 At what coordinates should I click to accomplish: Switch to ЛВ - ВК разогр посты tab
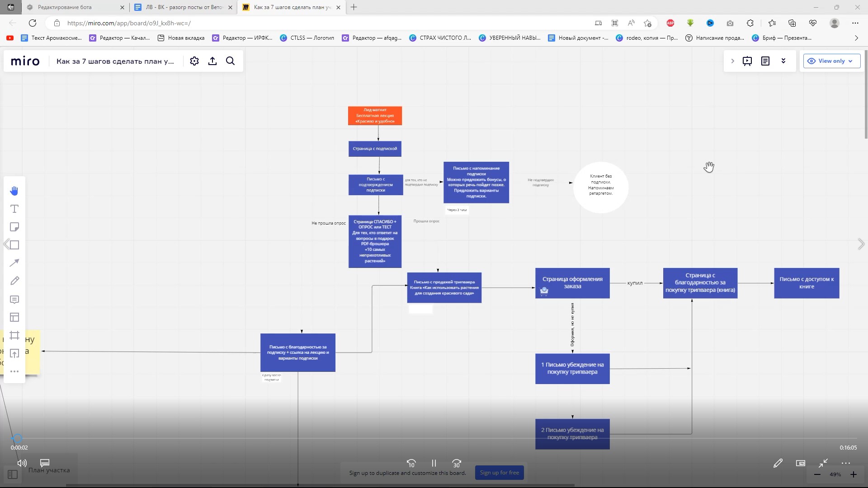[x=184, y=7]
